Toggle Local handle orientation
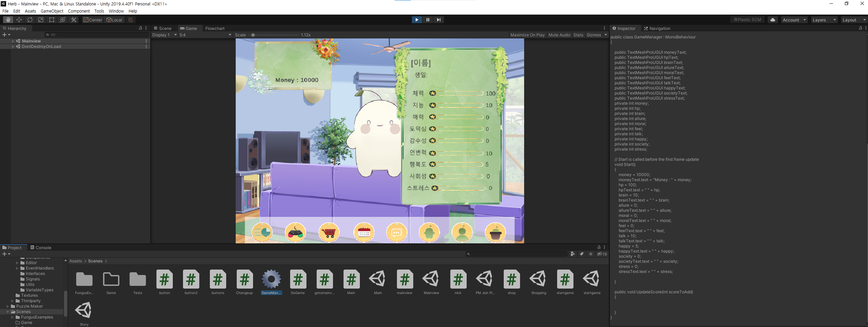 coord(114,19)
